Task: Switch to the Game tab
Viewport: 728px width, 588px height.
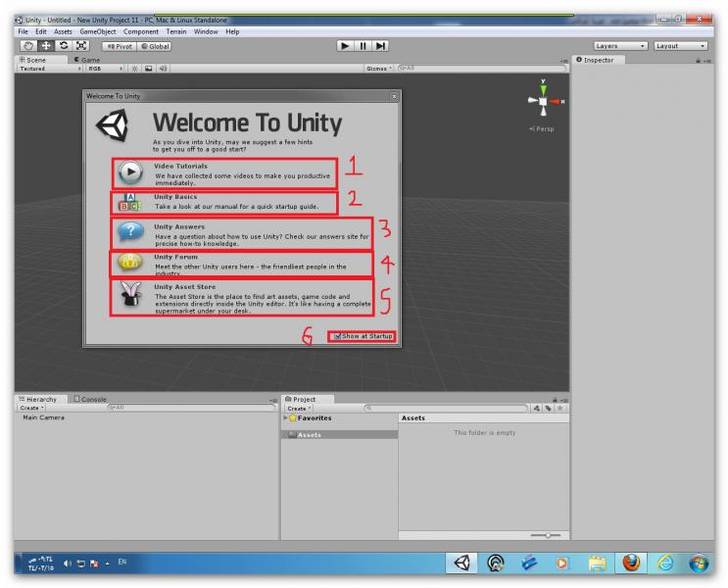Action: [87, 60]
